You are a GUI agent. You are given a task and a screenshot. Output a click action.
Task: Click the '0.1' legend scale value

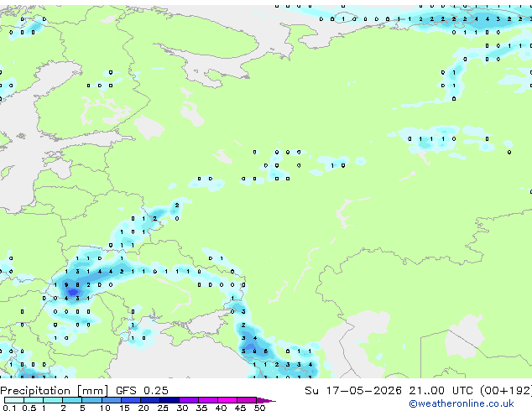(9, 408)
